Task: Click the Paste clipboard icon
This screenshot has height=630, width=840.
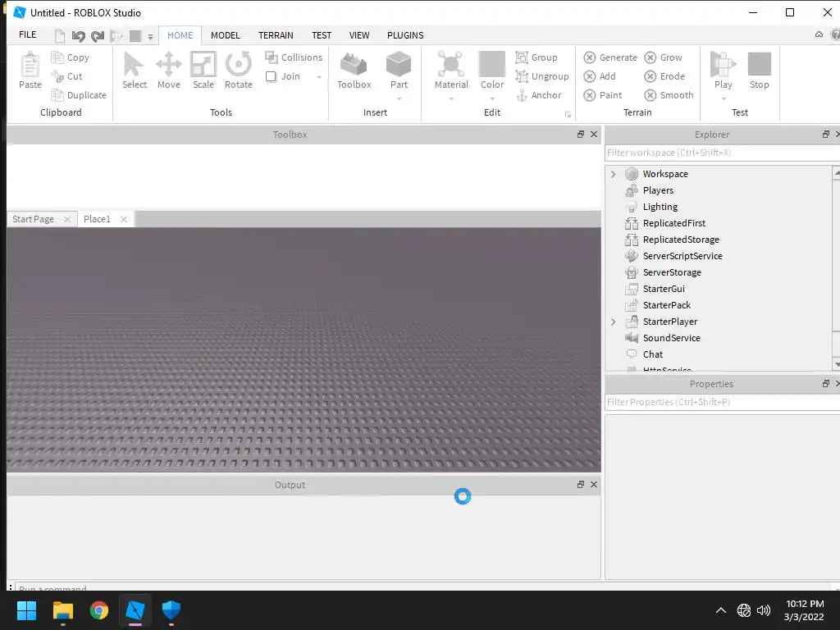Action: [x=30, y=66]
